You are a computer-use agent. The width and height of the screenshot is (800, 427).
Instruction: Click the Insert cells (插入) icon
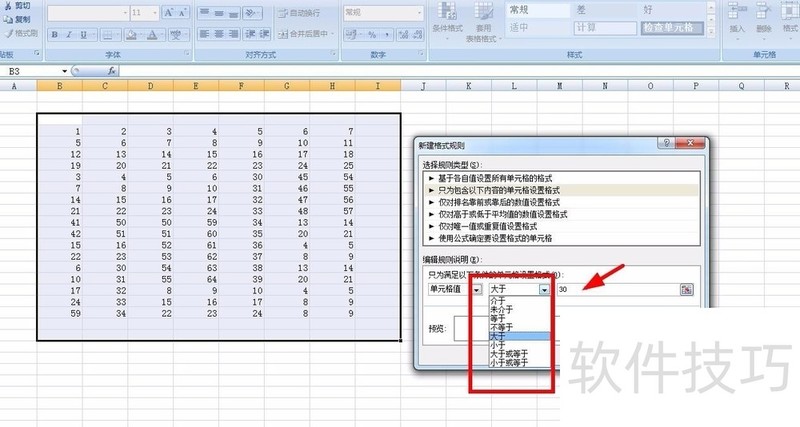coord(737,11)
